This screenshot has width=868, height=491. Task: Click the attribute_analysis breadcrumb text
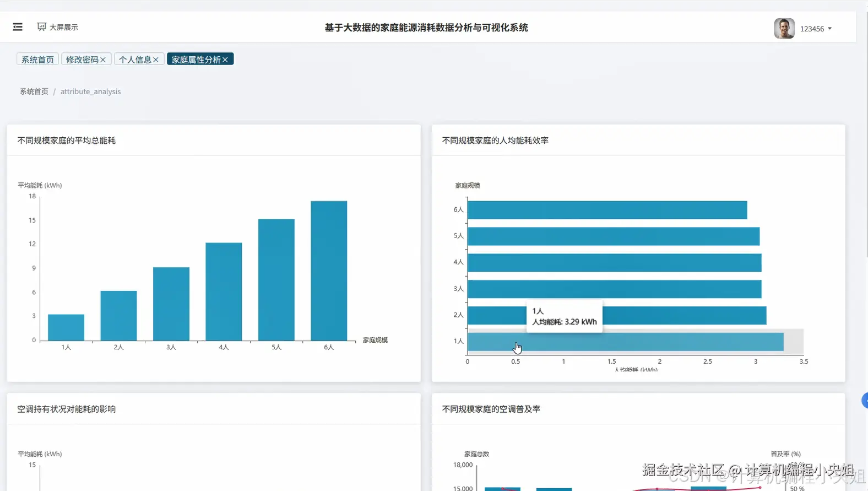click(90, 91)
